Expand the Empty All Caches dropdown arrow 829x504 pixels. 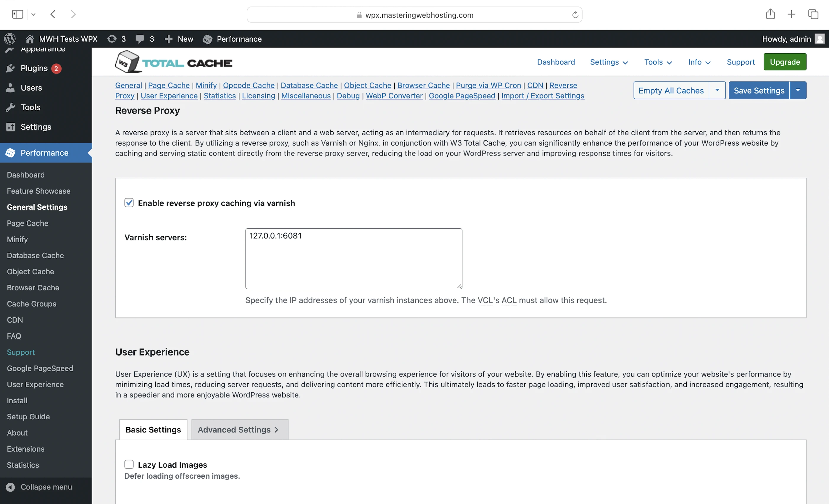click(x=717, y=90)
